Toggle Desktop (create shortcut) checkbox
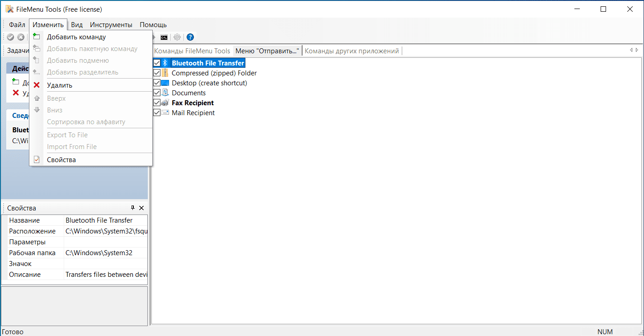Screen dimensions: 644x336 tap(157, 83)
